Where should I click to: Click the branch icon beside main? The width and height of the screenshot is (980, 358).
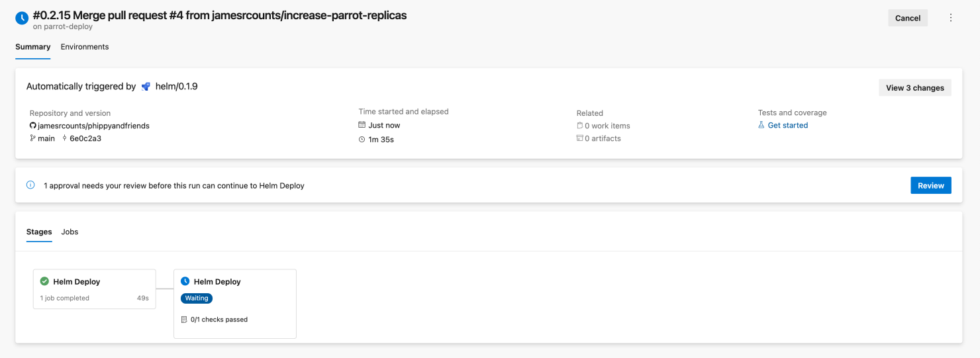(x=32, y=138)
